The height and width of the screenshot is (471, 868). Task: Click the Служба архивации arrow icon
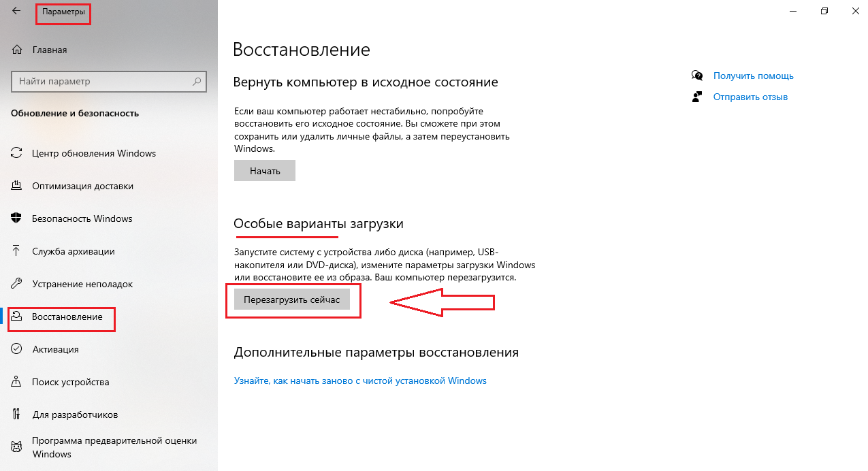(17, 251)
